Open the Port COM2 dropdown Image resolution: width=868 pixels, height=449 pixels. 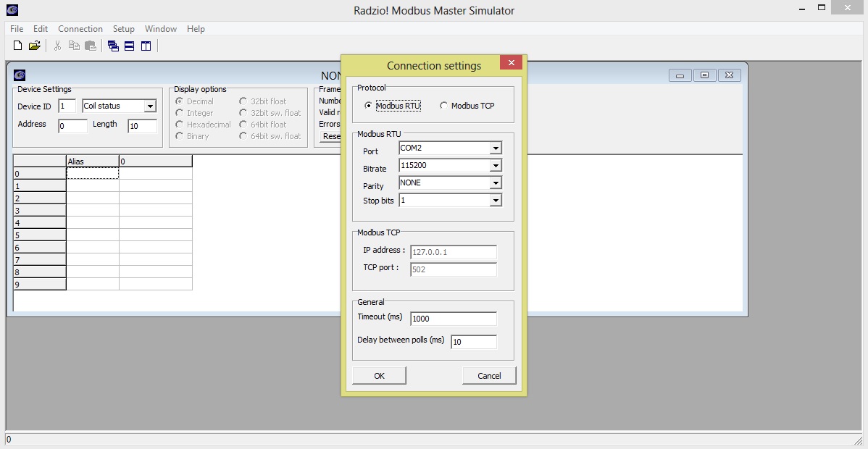pos(496,148)
